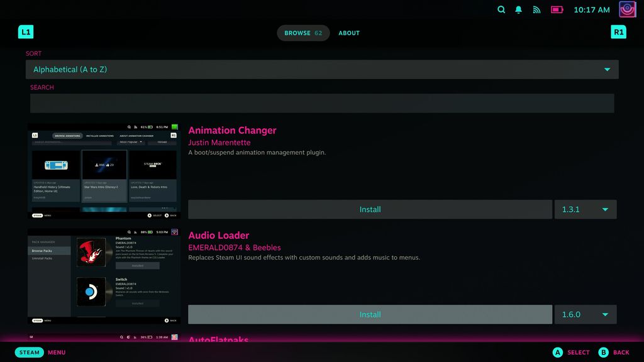Open search with the magnifying glass icon
This screenshot has height=362, width=644.
(501, 9)
